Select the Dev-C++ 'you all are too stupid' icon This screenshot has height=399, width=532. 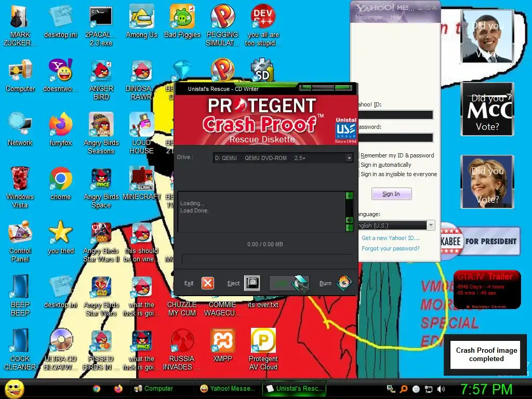(x=263, y=25)
